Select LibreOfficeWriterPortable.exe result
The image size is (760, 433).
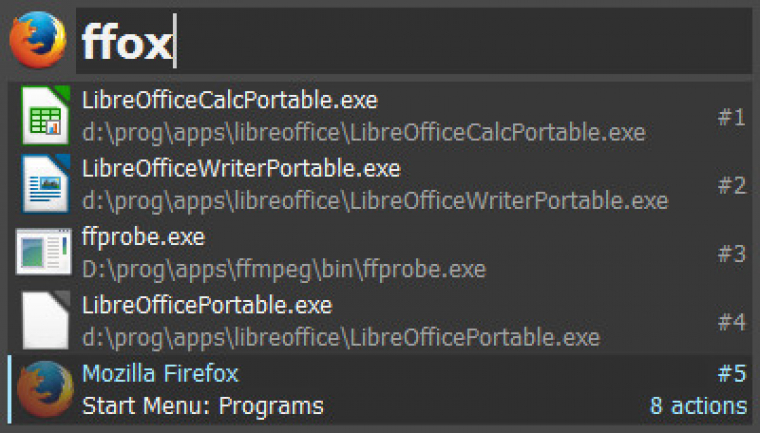coord(380,184)
